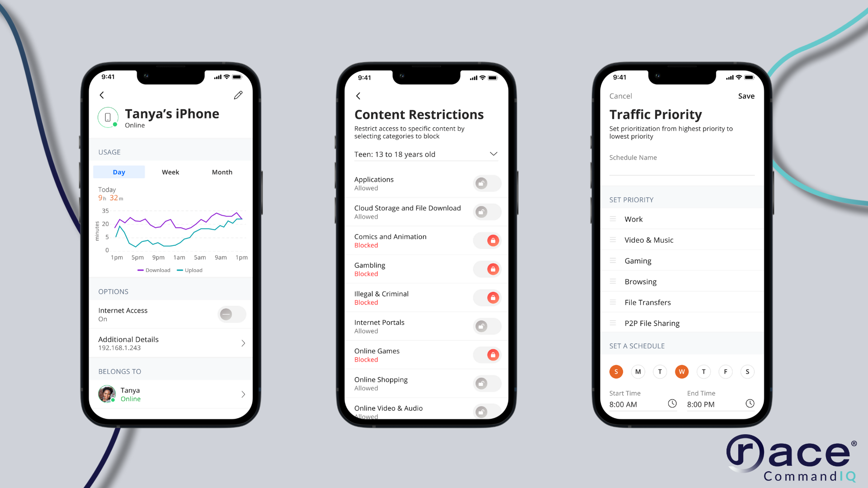Tap the shield icon next to Applications
Viewport: 868px width, 488px height.
point(481,183)
